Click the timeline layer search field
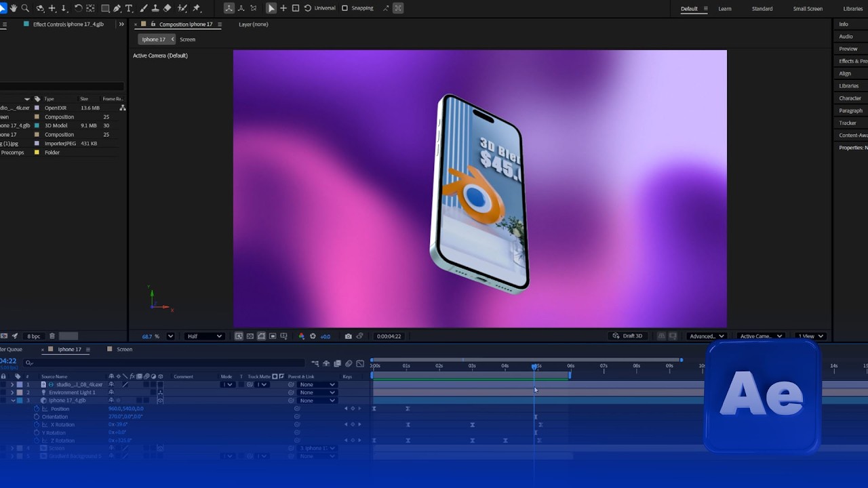This screenshot has height=488, width=868. [x=163, y=363]
